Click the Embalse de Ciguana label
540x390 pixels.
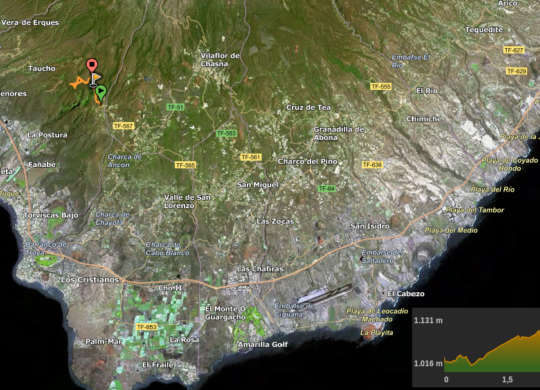294,310
